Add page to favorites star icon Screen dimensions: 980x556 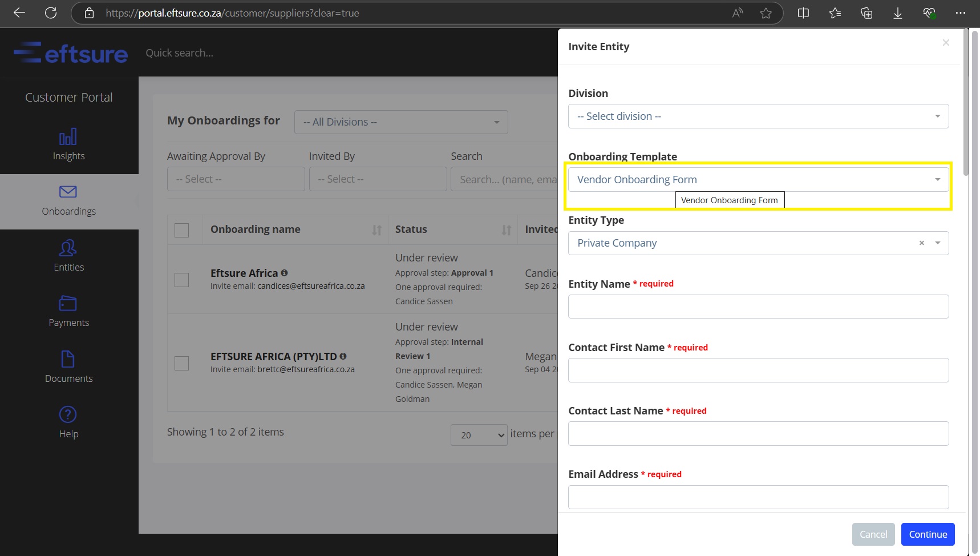coord(766,13)
